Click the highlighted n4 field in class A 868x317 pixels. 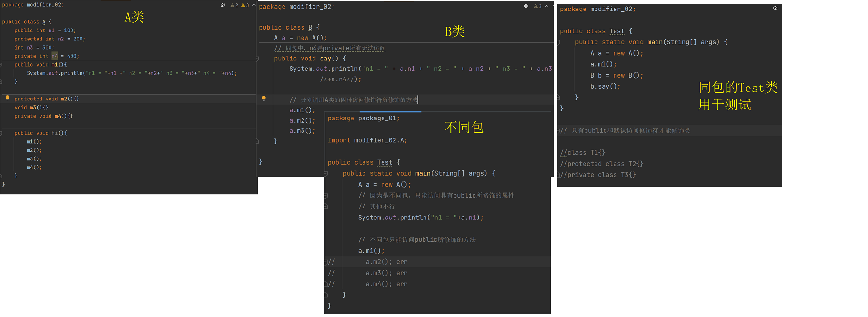point(54,56)
